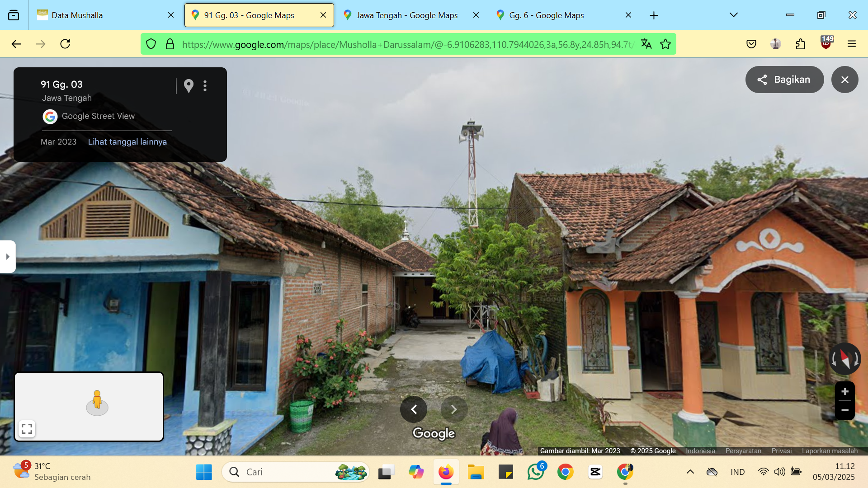Expand the minimap to fullscreen
868x488 pixels.
(x=27, y=428)
